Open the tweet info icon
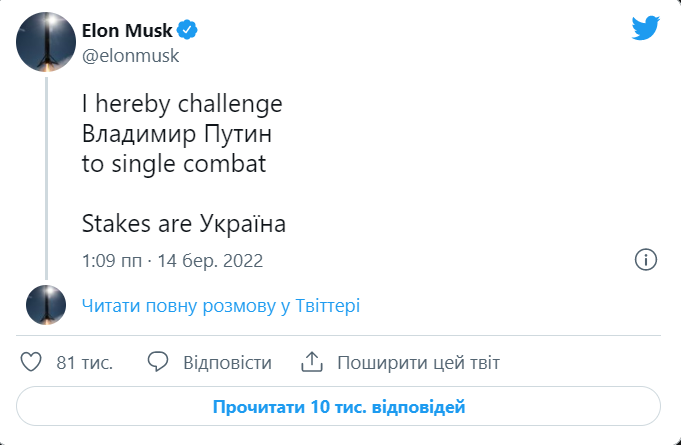The image size is (681, 445). pos(646,260)
